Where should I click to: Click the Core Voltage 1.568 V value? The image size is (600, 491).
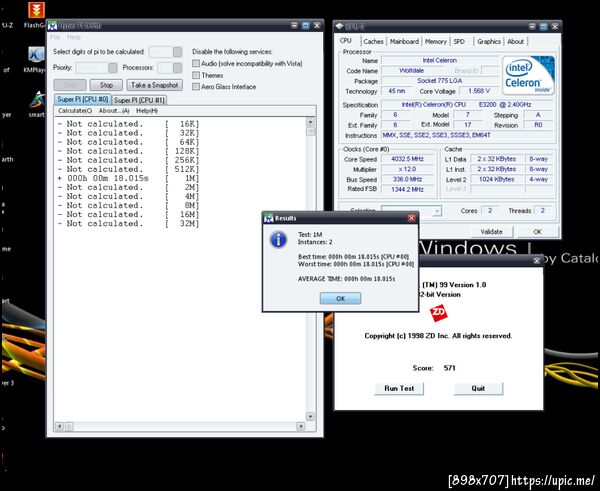pyautogui.click(x=479, y=91)
